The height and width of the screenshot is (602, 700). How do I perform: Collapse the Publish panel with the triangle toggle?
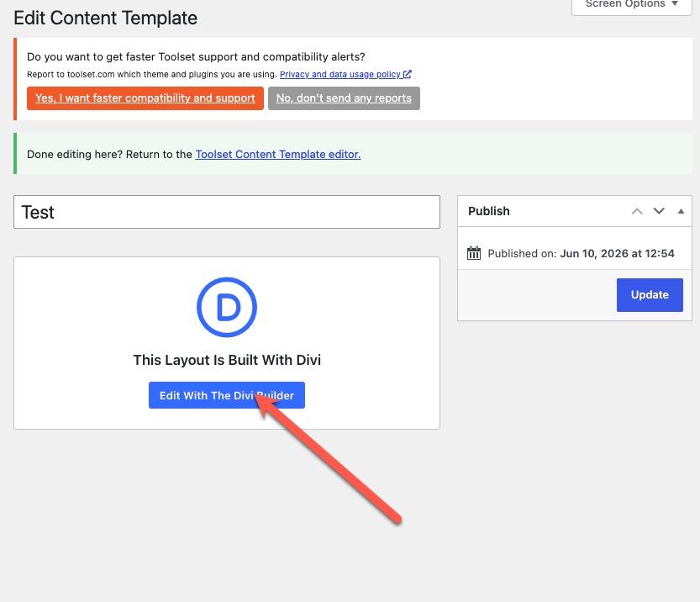[x=681, y=211]
